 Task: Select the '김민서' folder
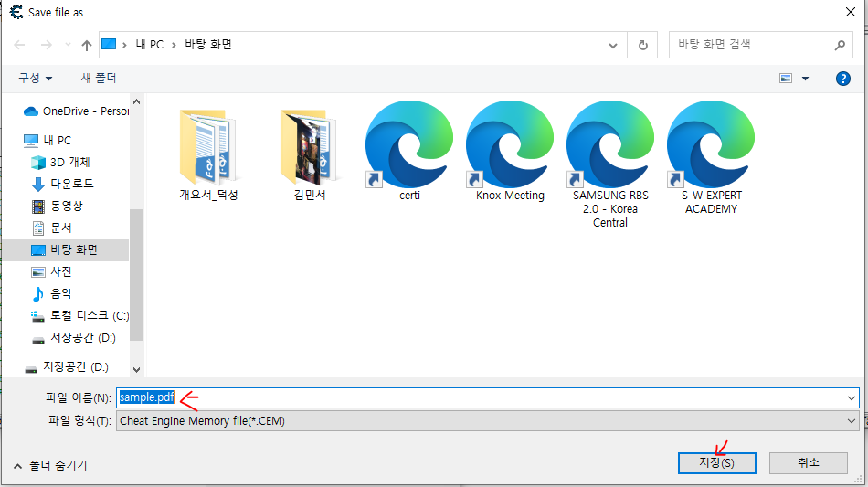click(x=310, y=154)
